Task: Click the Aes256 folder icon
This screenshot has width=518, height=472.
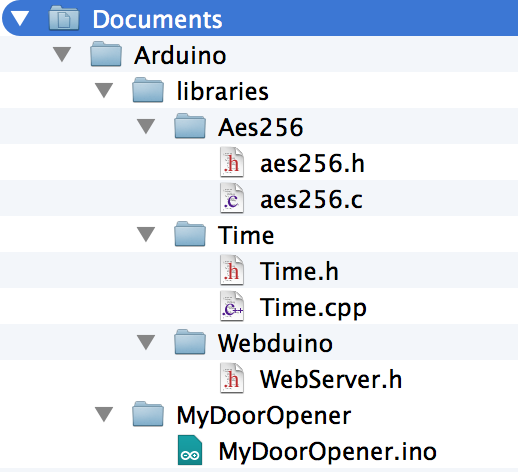Action: pos(190,126)
